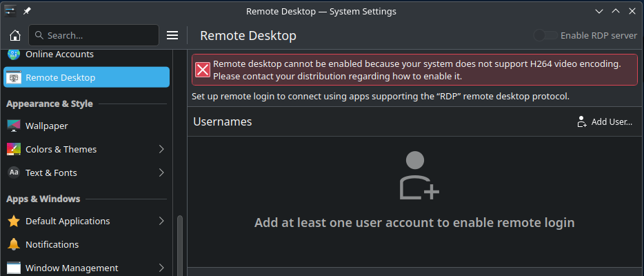Click the Appearance & Style section header
The height and width of the screenshot is (276, 644).
pyautogui.click(x=50, y=104)
